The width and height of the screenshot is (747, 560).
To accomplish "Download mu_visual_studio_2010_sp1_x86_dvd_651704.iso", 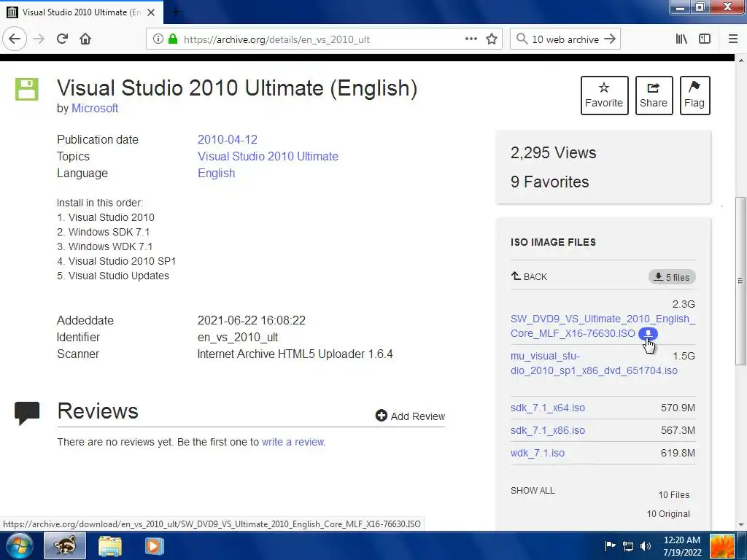I will (594, 363).
